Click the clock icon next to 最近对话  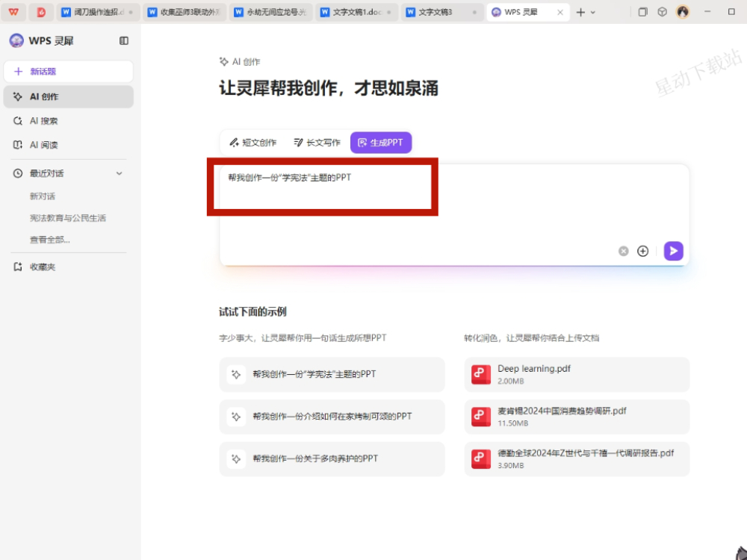pyautogui.click(x=18, y=173)
